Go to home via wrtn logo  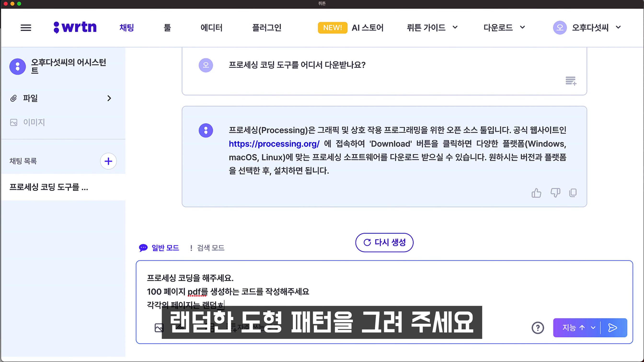tap(75, 27)
